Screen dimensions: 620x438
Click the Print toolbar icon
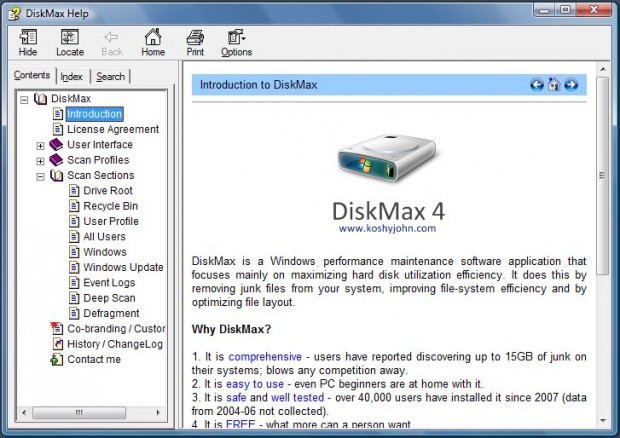(x=195, y=38)
